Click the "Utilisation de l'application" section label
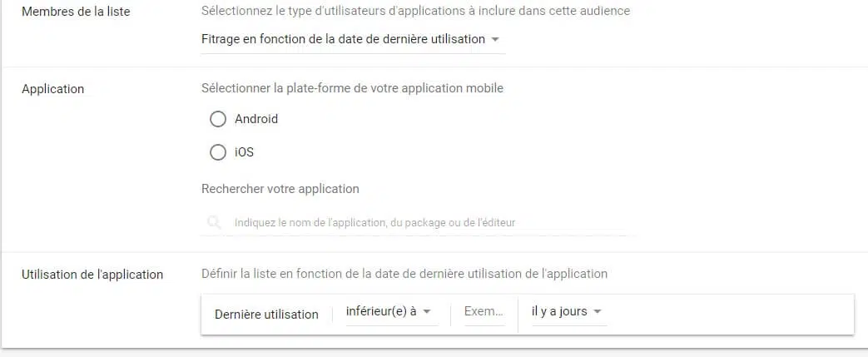The width and height of the screenshot is (868, 357). 92,274
